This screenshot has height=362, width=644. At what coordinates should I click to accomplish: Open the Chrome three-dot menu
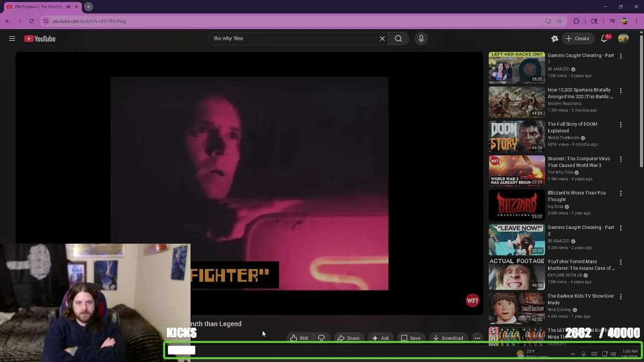point(636,21)
